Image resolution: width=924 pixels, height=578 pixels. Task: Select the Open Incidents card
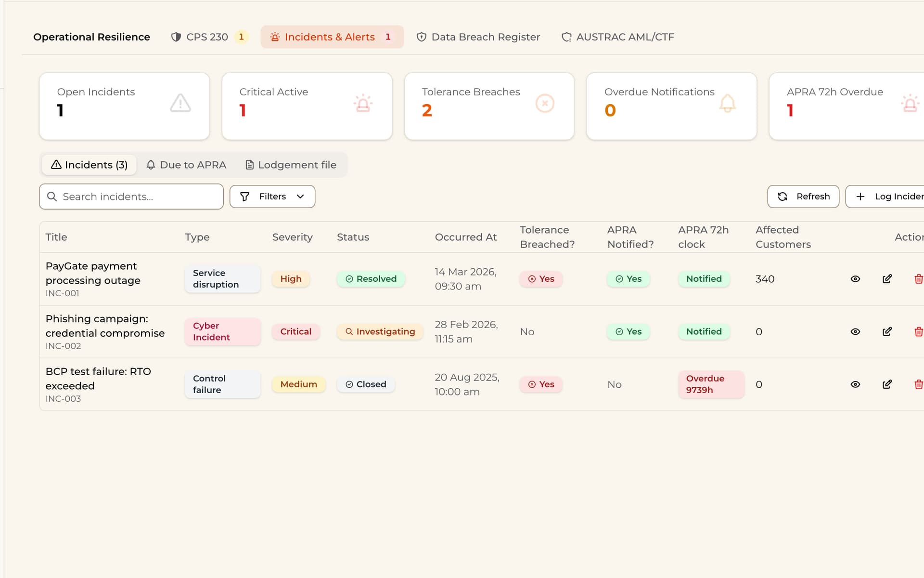125,106
